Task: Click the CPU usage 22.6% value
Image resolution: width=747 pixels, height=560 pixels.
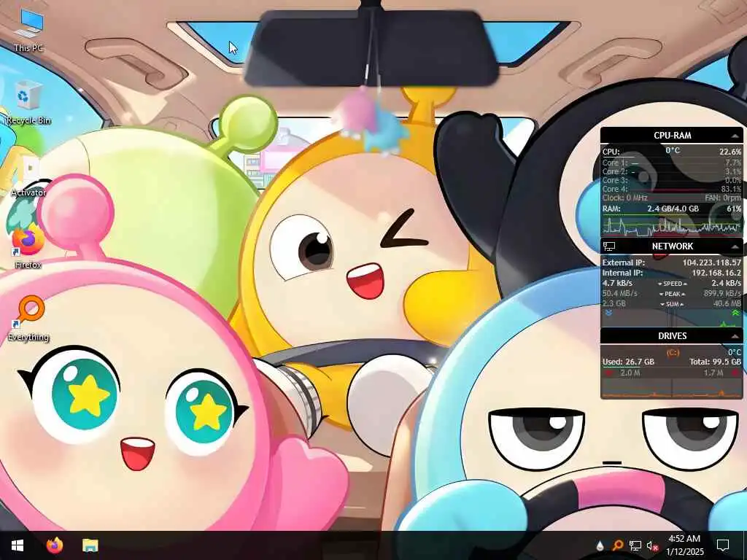Action: [730, 152]
